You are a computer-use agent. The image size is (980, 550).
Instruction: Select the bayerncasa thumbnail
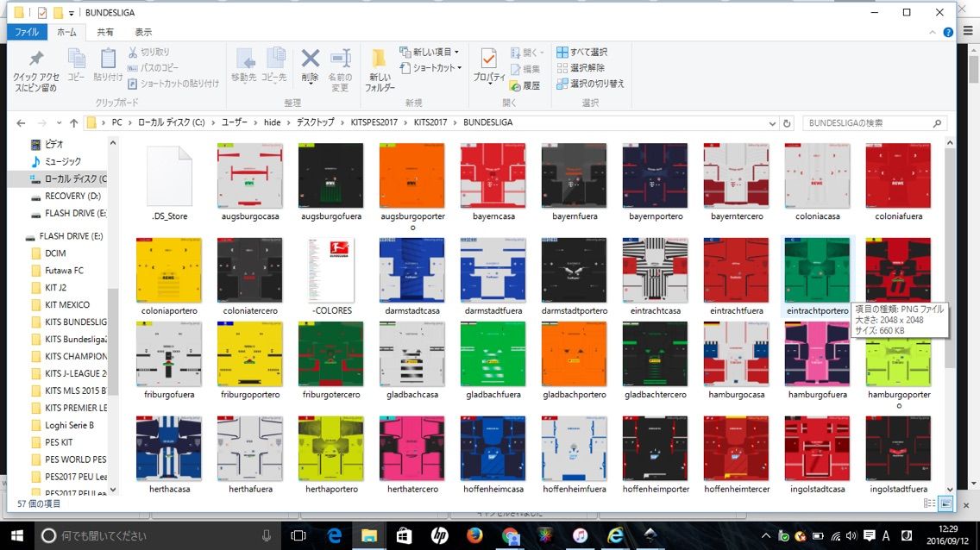click(x=493, y=176)
